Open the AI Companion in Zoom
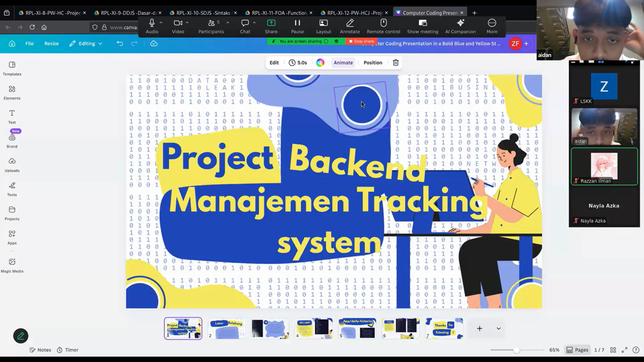Image resolution: width=644 pixels, height=362 pixels. pyautogui.click(x=460, y=26)
